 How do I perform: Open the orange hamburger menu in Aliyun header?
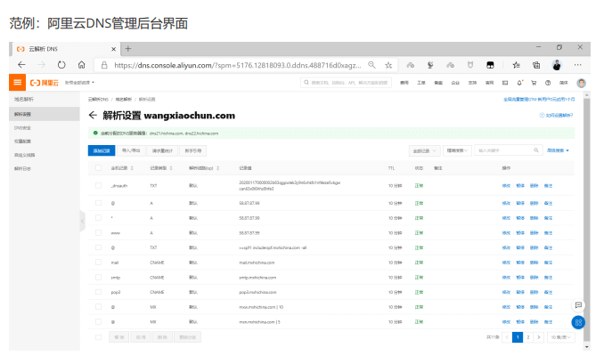click(17, 83)
